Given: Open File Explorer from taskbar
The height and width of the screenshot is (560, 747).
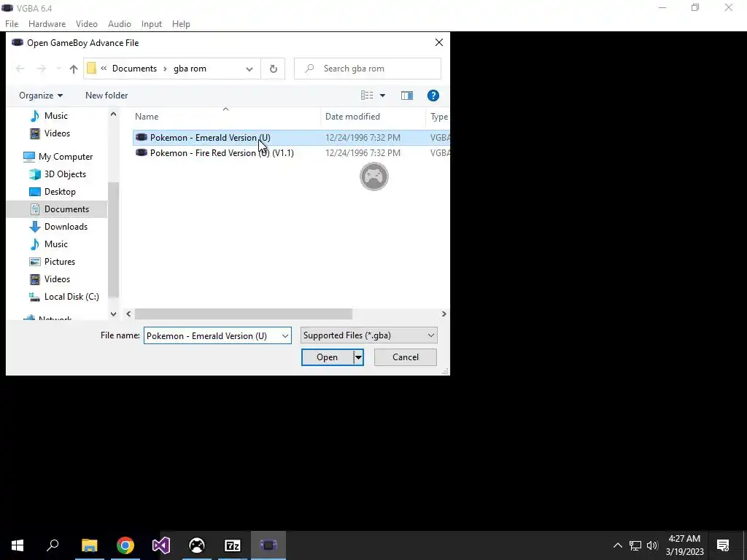Looking at the screenshot, I should pos(89,545).
